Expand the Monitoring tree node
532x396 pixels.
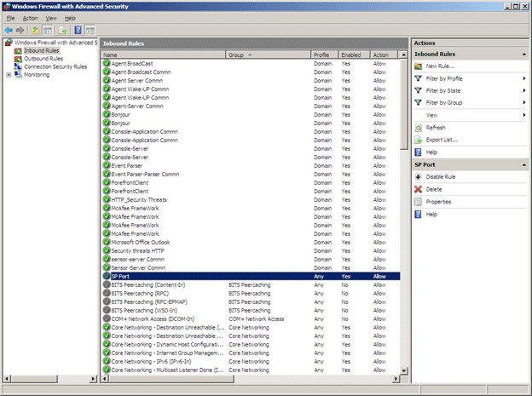(x=9, y=75)
